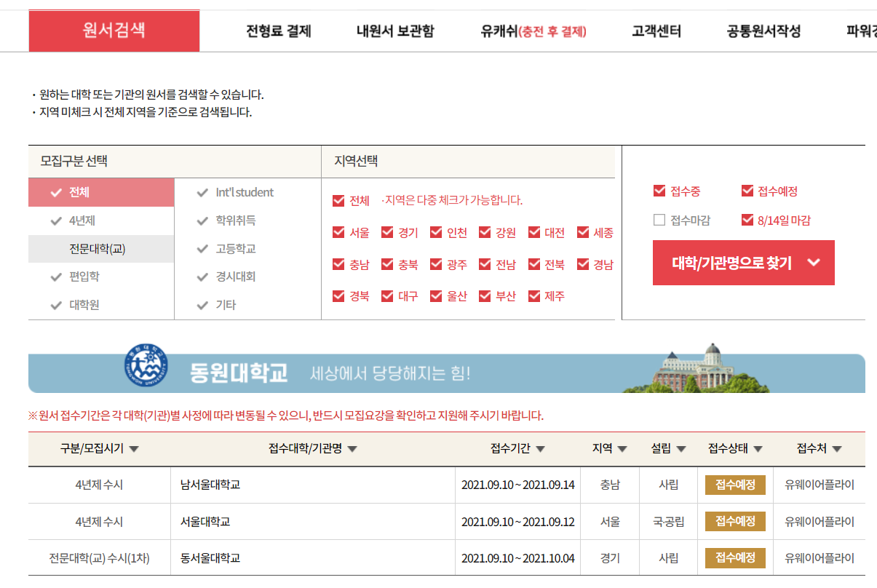Uncheck the 서울 region checkbox
Screen dimensions: 877x588
coord(338,232)
